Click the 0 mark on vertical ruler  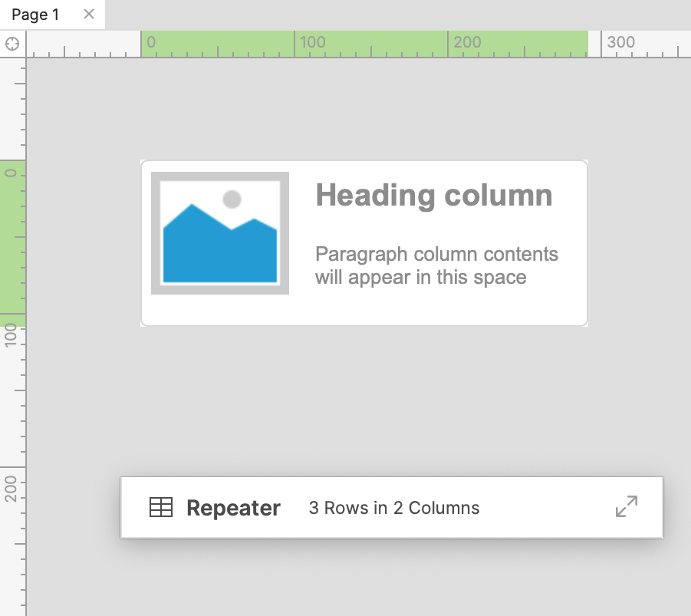(12, 173)
